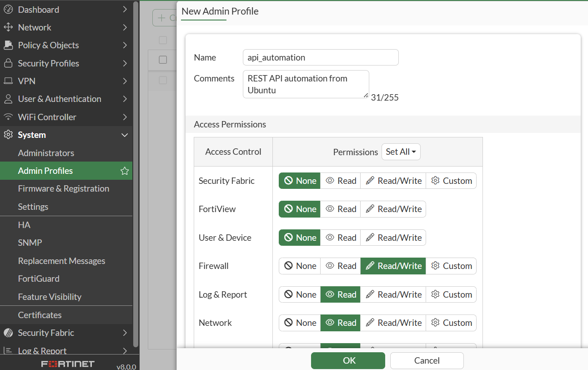This screenshot has height=370, width=588.
Task: Expand the WiFi Controller chevron
Action: coord(125,117)
